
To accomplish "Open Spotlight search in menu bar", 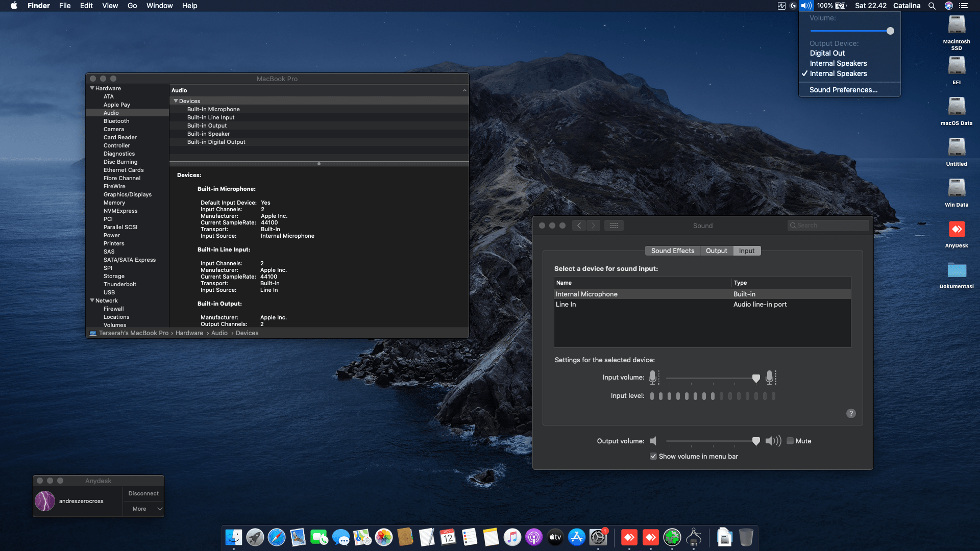I will (932, 6).
